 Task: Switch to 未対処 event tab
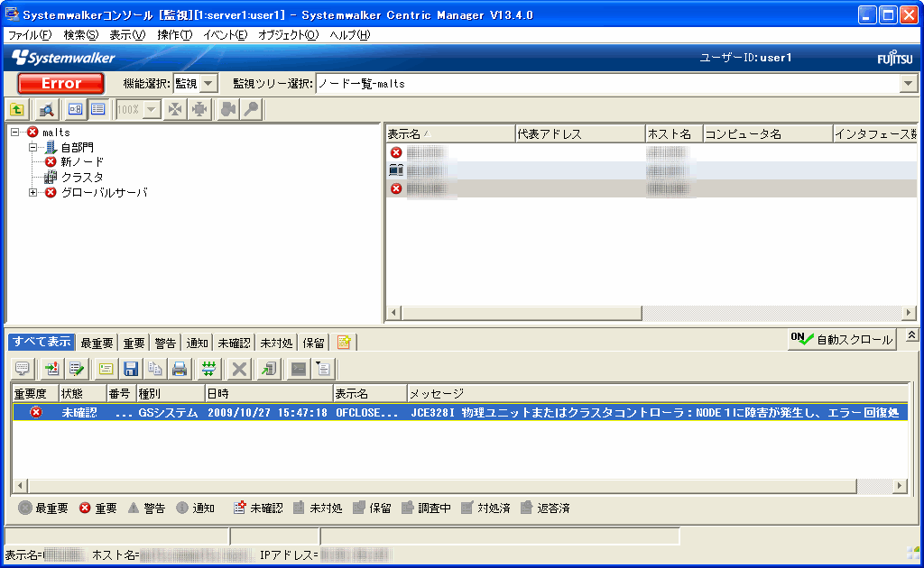point(276,343)
